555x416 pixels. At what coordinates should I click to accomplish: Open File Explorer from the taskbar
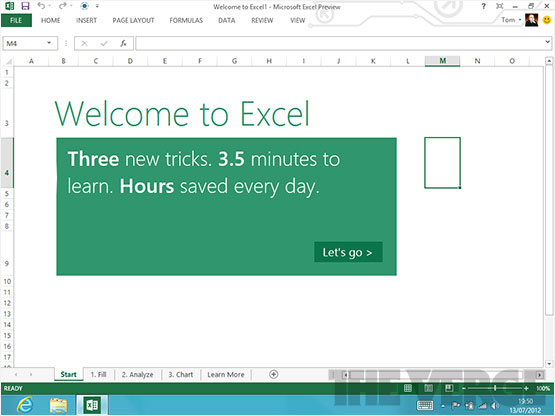coord(58,405)
